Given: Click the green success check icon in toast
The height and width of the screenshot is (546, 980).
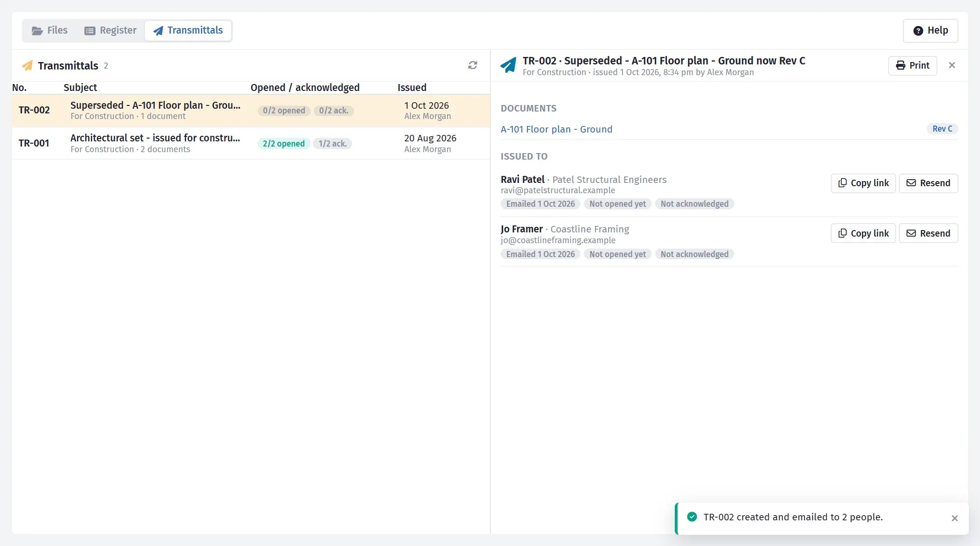Looking at the screenshot, I should coord(692,517).
